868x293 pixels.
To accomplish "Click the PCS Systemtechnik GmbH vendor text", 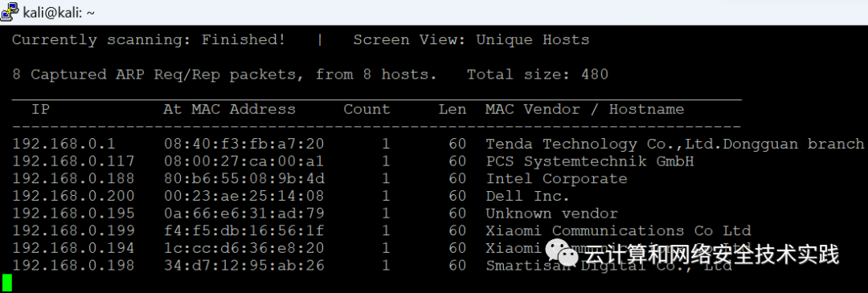I will pos(590,161).
